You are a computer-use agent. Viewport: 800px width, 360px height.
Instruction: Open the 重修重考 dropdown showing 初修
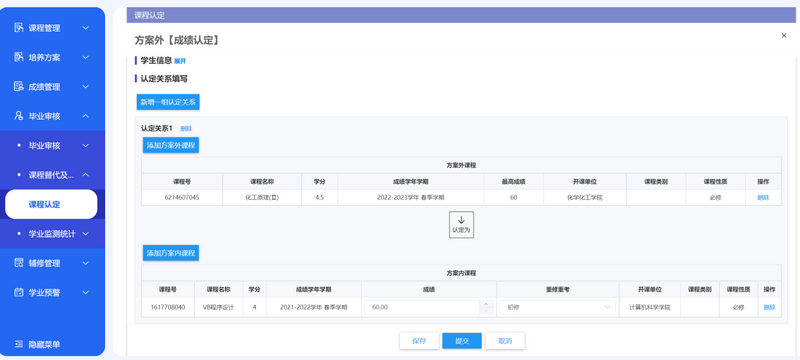pos(558,307)
